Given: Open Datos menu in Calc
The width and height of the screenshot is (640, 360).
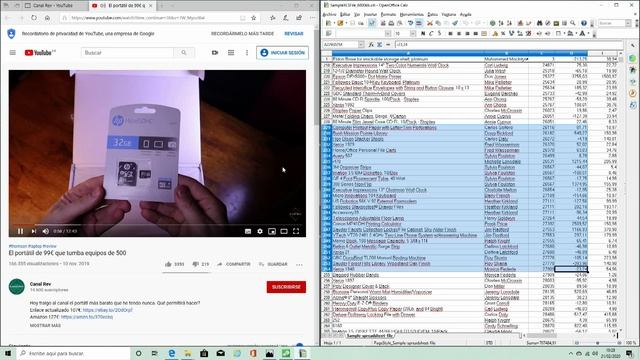Looking at the screenshot, I should click(x=432, y=14).
